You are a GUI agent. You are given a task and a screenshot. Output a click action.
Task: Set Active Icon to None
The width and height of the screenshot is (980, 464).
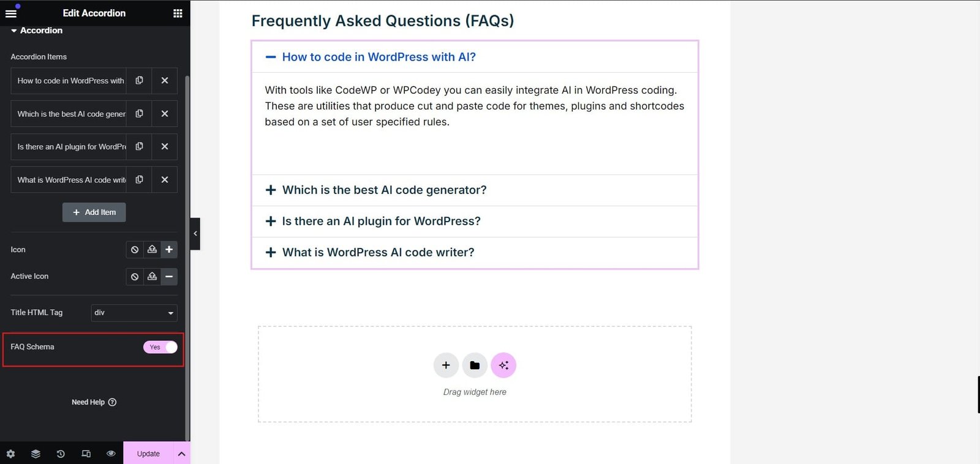pos(135,276)
